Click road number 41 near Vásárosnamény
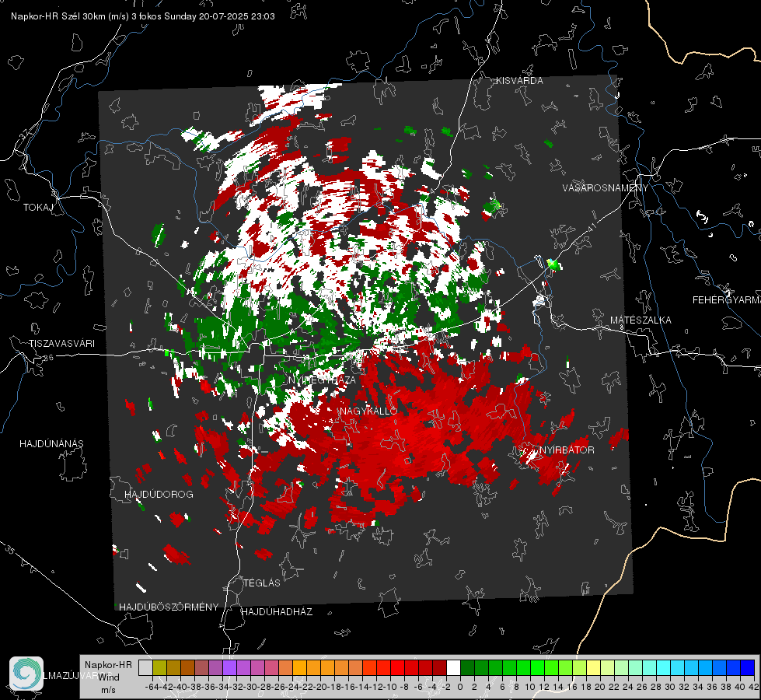Image resolution: width=761 pixels, height=700 pixels. [591, 229]
